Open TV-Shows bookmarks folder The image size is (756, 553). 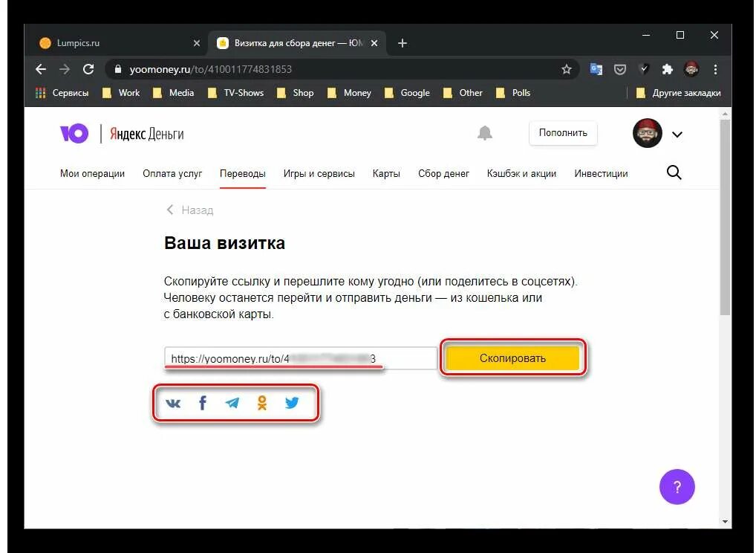point(236,93)
